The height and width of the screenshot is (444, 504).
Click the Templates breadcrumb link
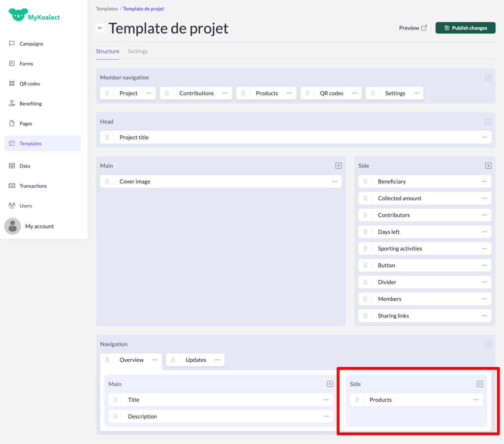[x=107, y=9]
